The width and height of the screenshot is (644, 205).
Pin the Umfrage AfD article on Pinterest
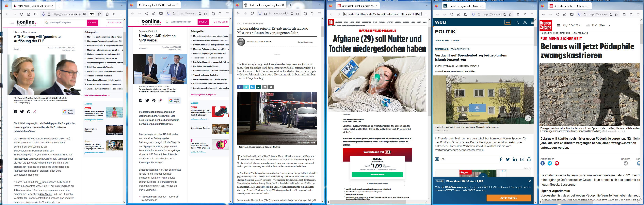pos(154,101)
